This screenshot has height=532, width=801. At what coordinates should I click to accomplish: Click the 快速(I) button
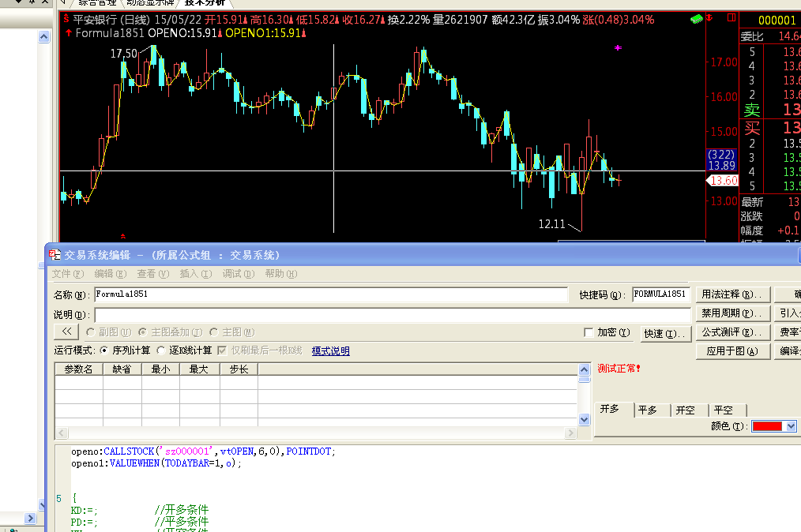coord(666,333)
